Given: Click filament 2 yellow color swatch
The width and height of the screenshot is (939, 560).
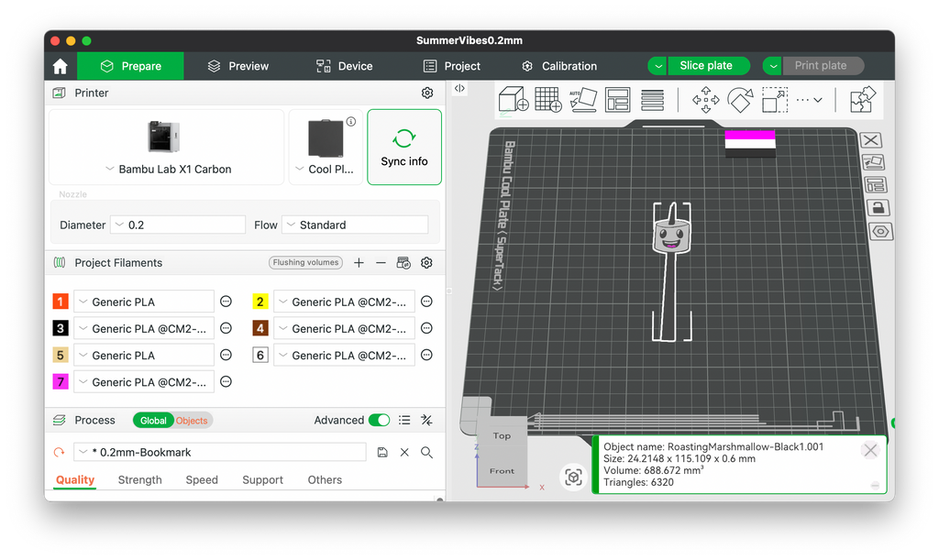Looking at the screenshot, I should coord(260,302).
